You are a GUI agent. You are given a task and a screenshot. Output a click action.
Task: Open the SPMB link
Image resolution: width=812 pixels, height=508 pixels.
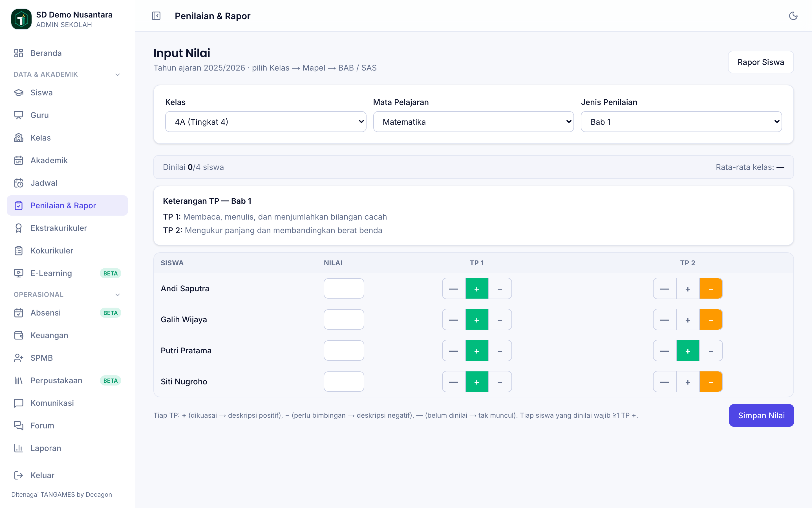click(67, 358)
